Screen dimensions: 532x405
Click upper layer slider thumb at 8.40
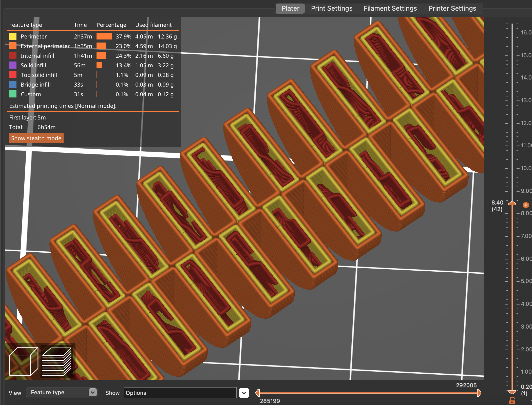click(512, 204)
